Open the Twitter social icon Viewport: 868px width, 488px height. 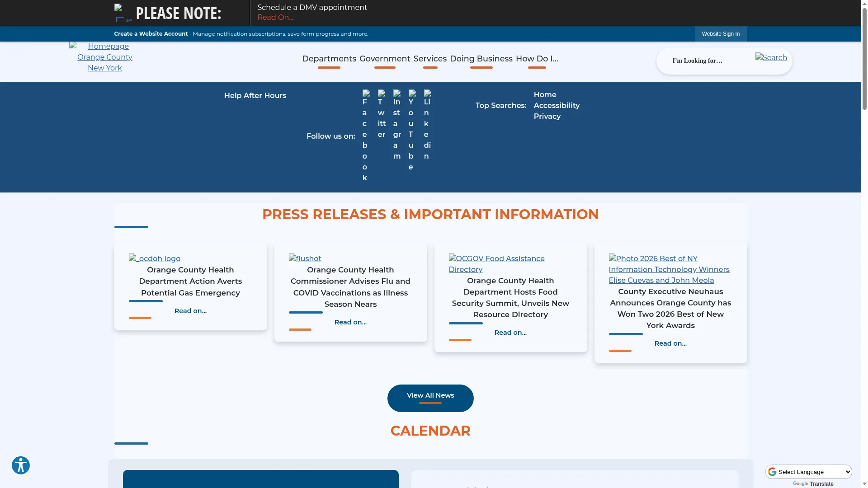[382, 114]
